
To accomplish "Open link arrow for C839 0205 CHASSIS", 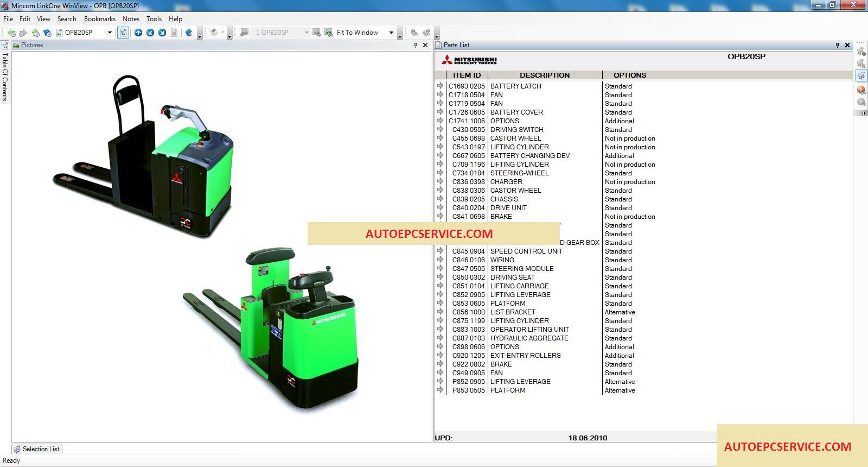I will click(440, 199).
